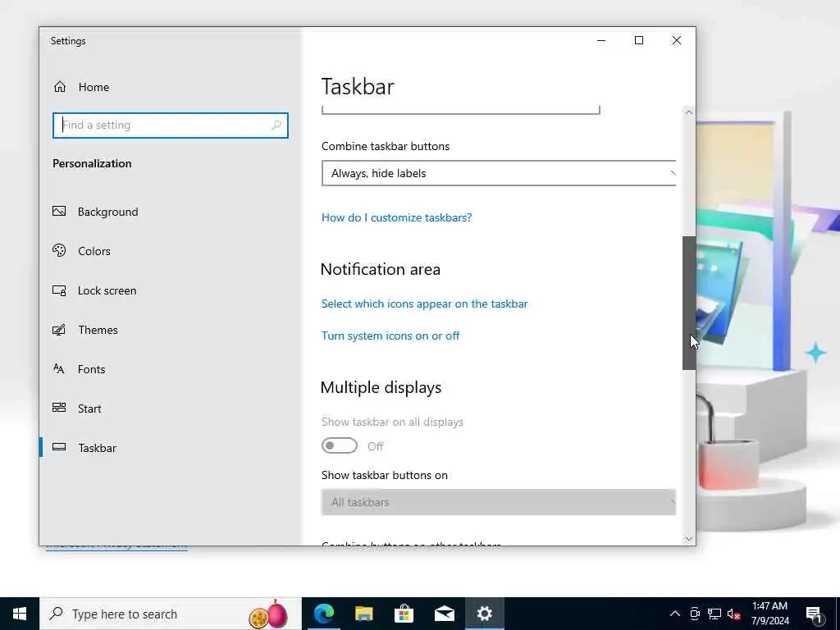The height and width of the screenshot is (630, 840).
Task: Open File Explorer from taskbar
Action: pyautogui.click(x=363, y=614)
